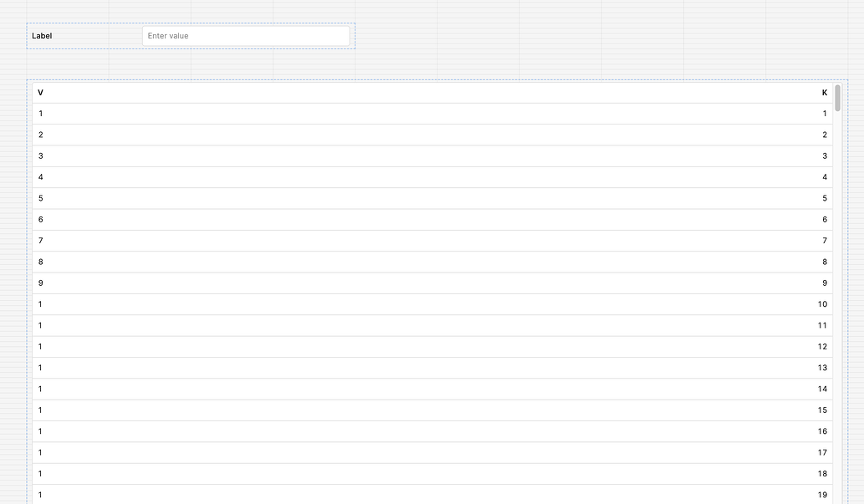Click the V cell showing 6
This screenshot has height=504, width=864.
click(x=41, y=220)
